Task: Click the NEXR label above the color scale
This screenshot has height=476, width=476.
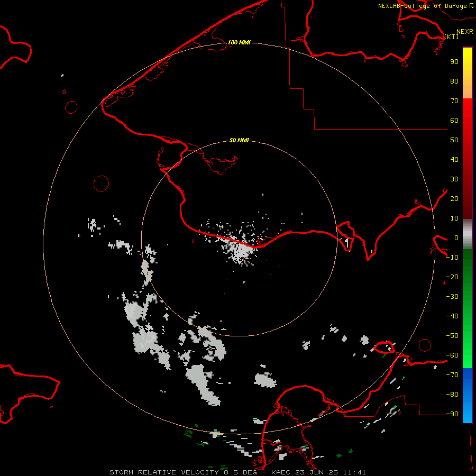Action: tap(465, 32)
